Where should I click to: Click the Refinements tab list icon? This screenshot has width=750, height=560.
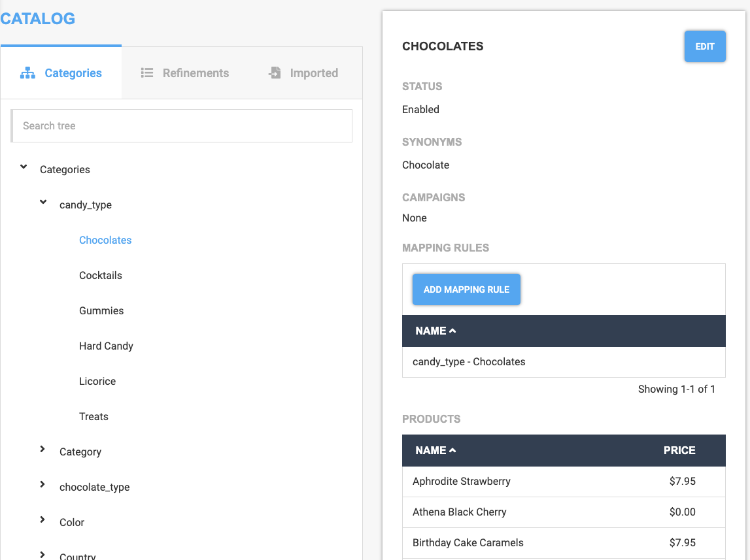(x=147, y=73)
